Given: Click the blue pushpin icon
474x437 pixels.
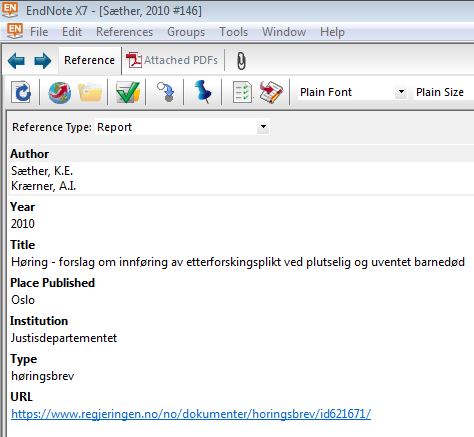Looking at the screenshot, I should coord(203,92).
